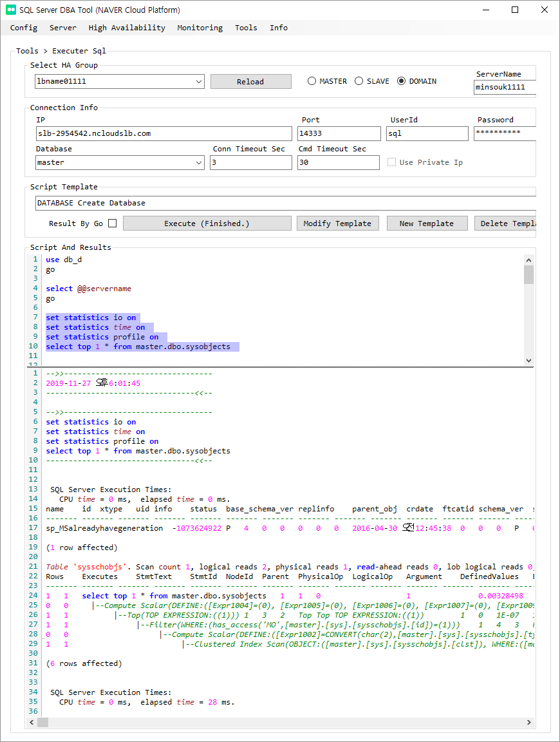Click result timestamp '2019-11-27' line
Viewport: 560px width, 742px height.
pos(93,383)
